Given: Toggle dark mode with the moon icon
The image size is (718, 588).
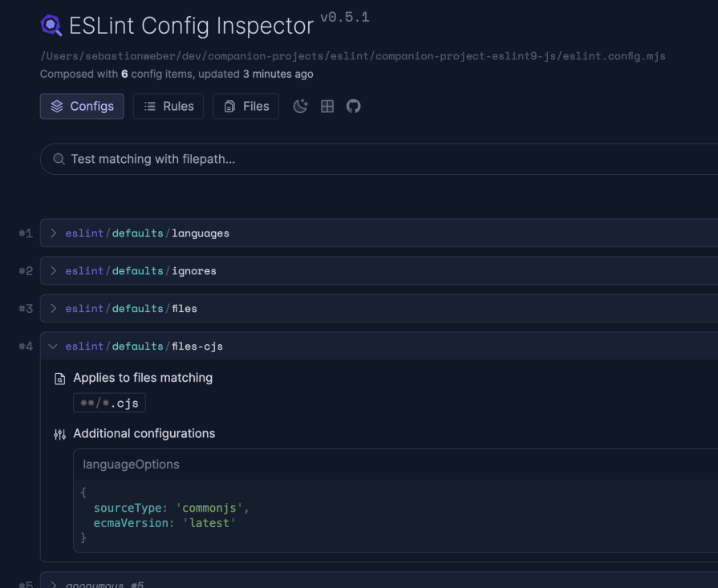Looking at the screenshot, I should [300, 106].
